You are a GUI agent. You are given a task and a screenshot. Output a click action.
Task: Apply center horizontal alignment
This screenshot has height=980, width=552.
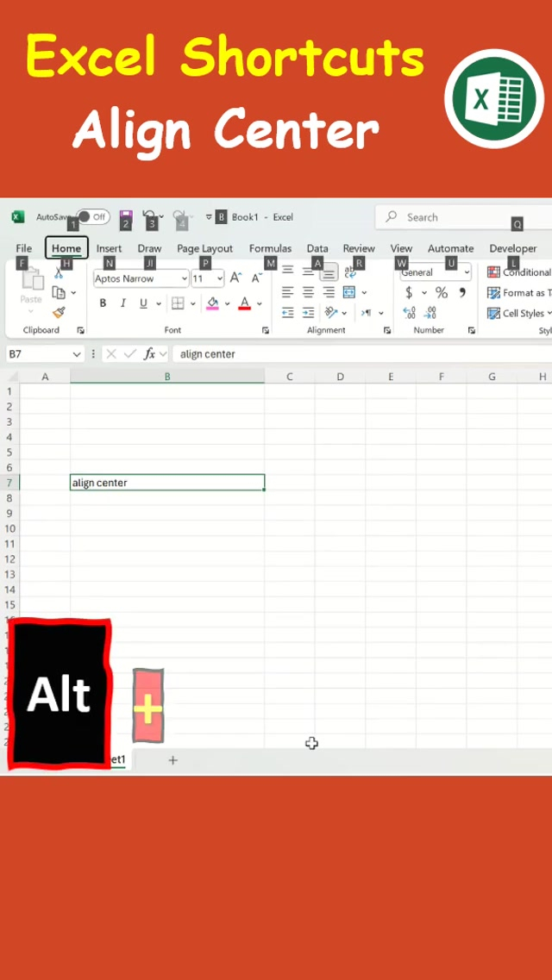(x=308, y=293)
